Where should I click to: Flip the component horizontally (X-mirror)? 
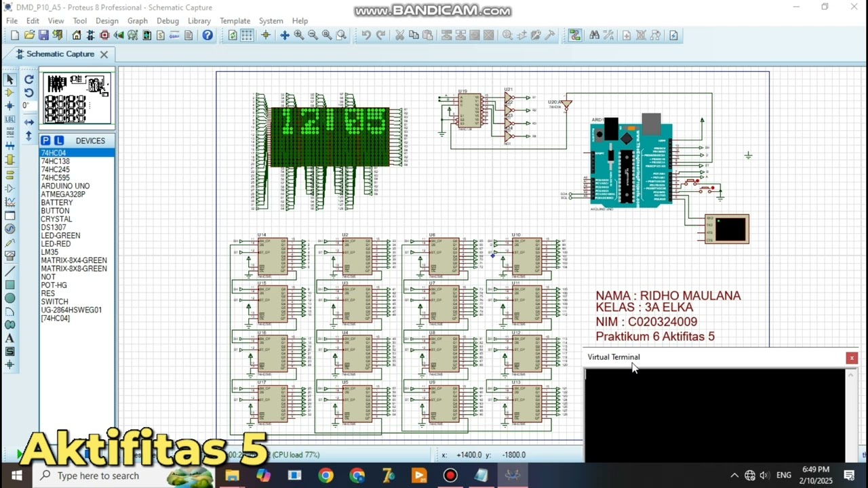click(28, 123)
